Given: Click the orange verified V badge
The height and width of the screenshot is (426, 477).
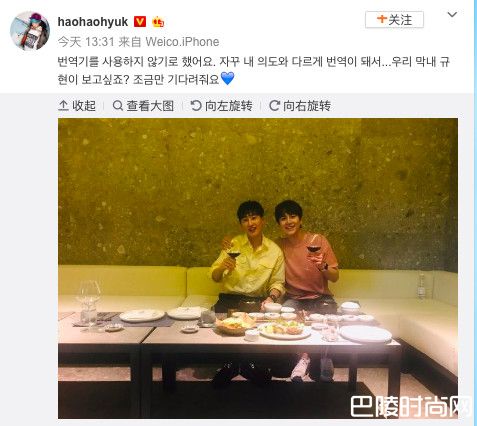Looking at the screenshot, I should (140, 22).
